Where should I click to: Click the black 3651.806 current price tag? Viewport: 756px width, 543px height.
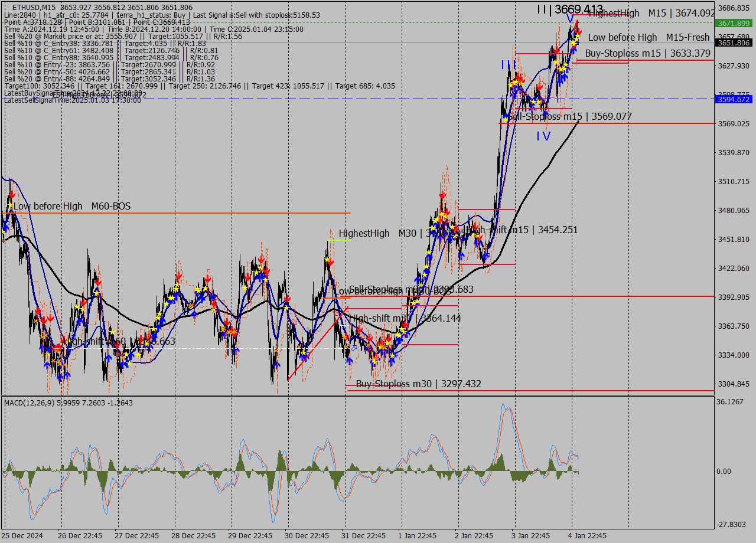tap(733, 42)
